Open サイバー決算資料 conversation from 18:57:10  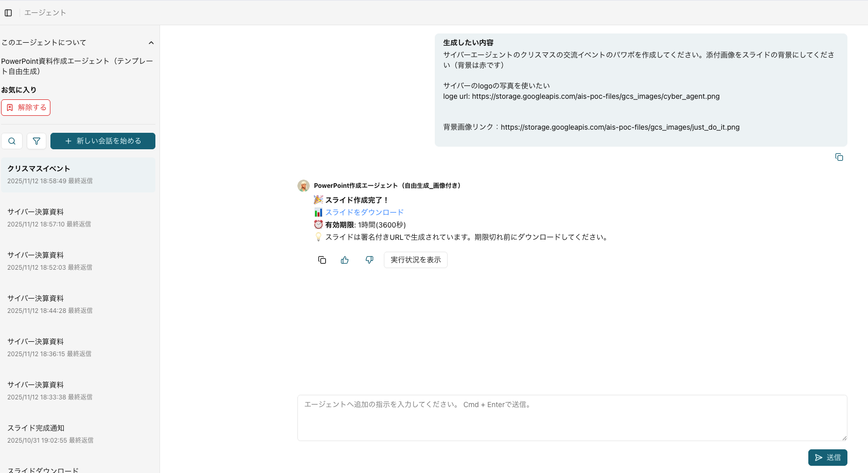coord(78,218)
